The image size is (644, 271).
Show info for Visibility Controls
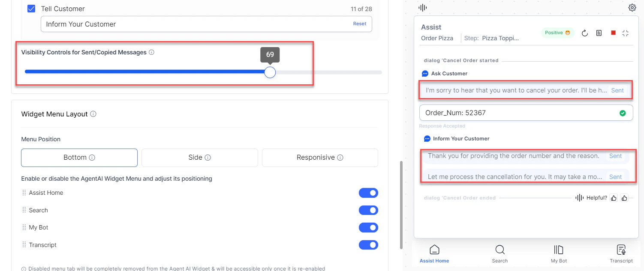(x=151, y=53)
